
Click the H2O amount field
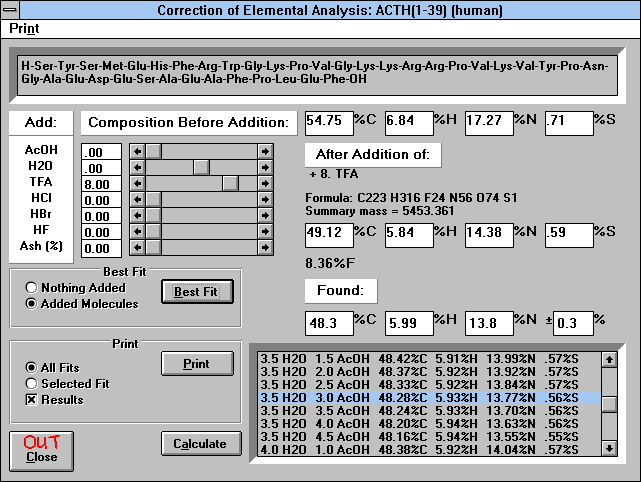pyautogui.click(x=101, y=168)
